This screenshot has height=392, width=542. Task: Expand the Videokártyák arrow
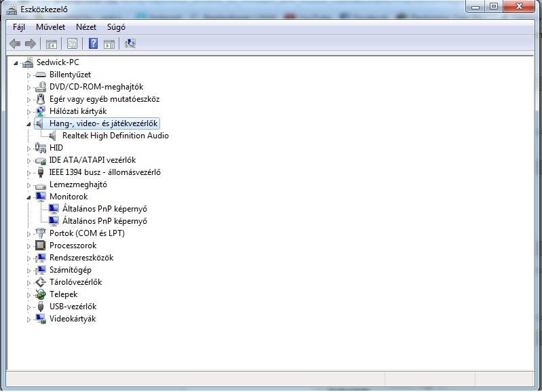click(28, 319)
